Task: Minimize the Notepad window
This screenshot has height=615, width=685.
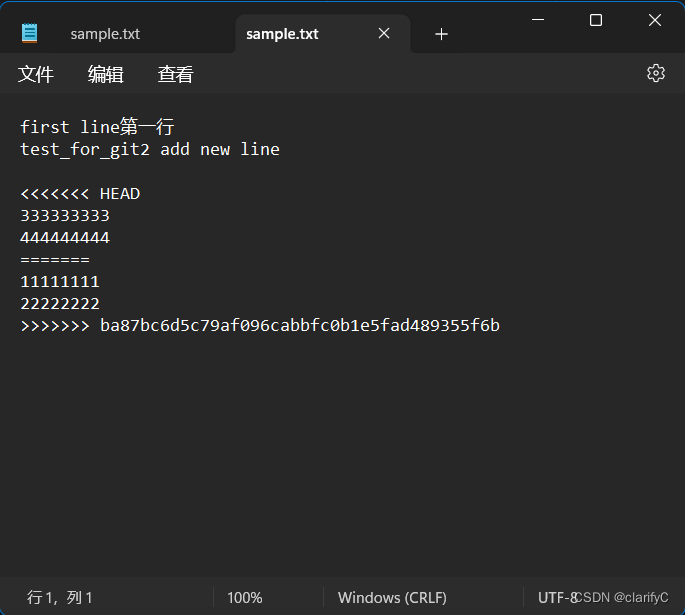Action: click(538, 20)
